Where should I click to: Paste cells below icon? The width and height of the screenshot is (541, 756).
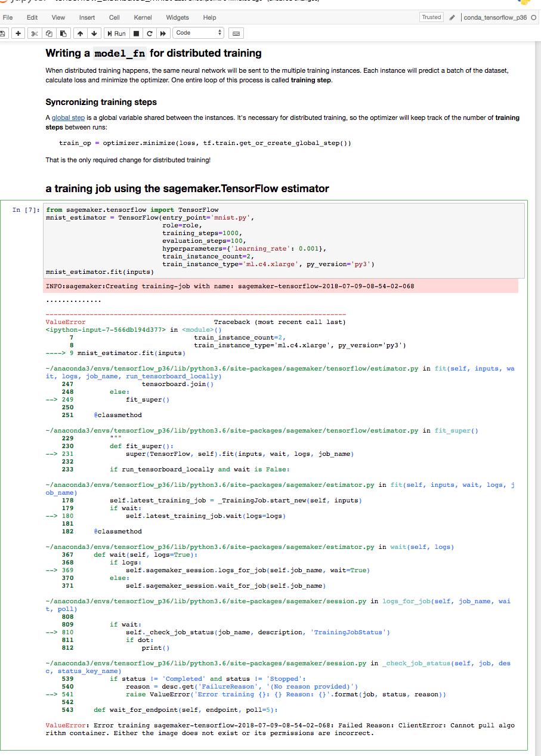pos(63,33)
